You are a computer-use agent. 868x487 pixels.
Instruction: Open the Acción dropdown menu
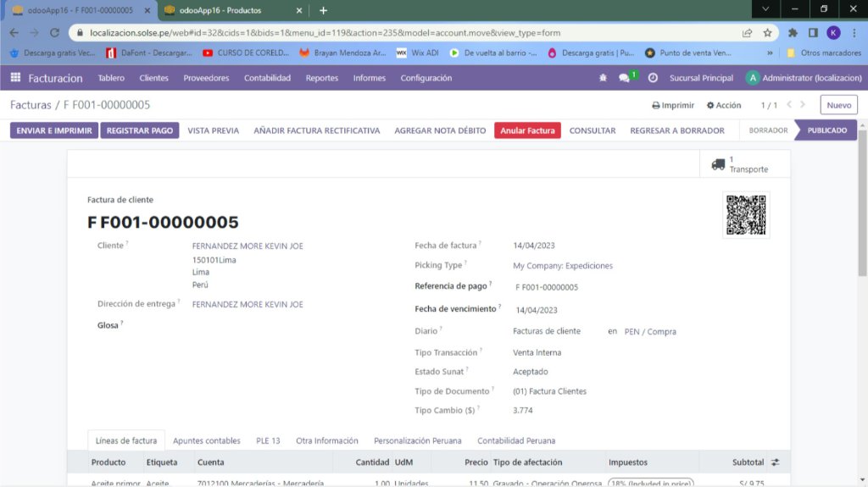(723, 106)
